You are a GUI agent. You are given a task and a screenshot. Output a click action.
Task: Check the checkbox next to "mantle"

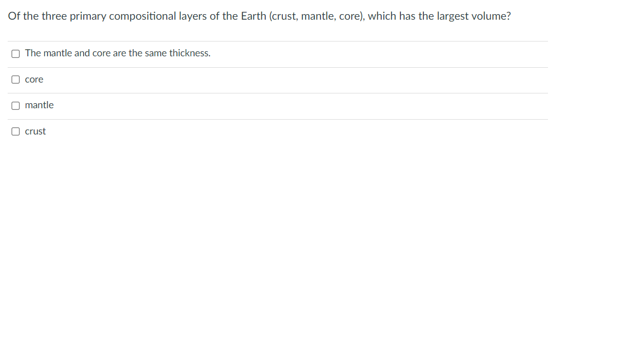(15, 105)
